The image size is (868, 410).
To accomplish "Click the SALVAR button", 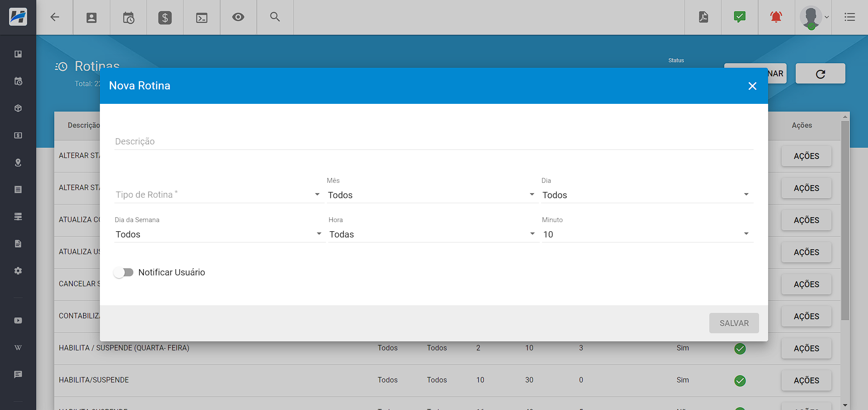I will pos(734,323).
